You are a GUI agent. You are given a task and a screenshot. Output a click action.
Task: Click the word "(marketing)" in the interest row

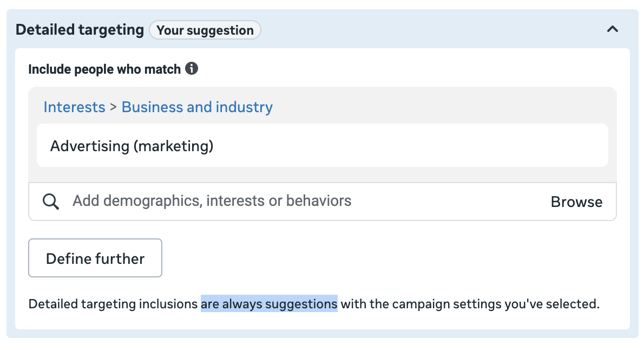[180, 146]
